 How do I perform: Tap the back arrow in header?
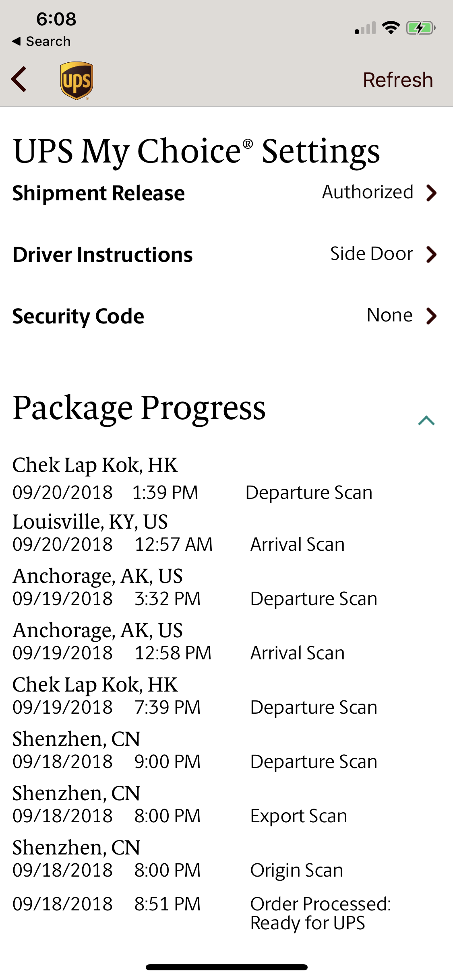point(19,79)
